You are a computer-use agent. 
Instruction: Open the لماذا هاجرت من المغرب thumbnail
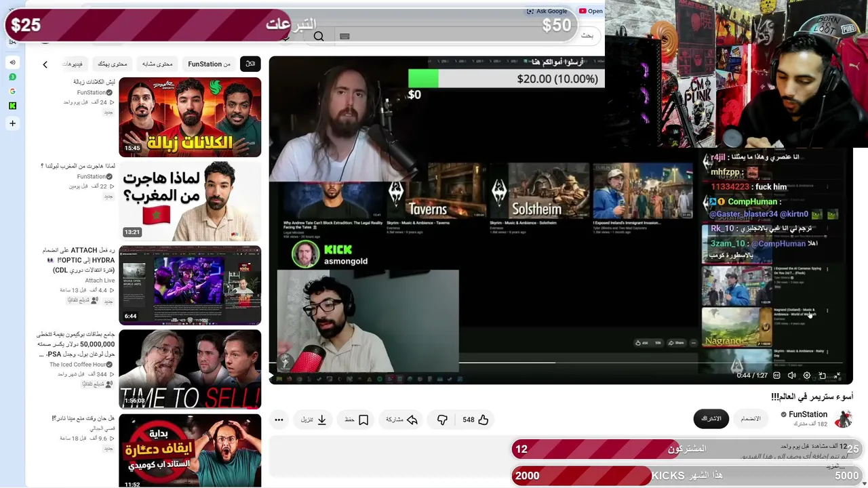[190, 201]
